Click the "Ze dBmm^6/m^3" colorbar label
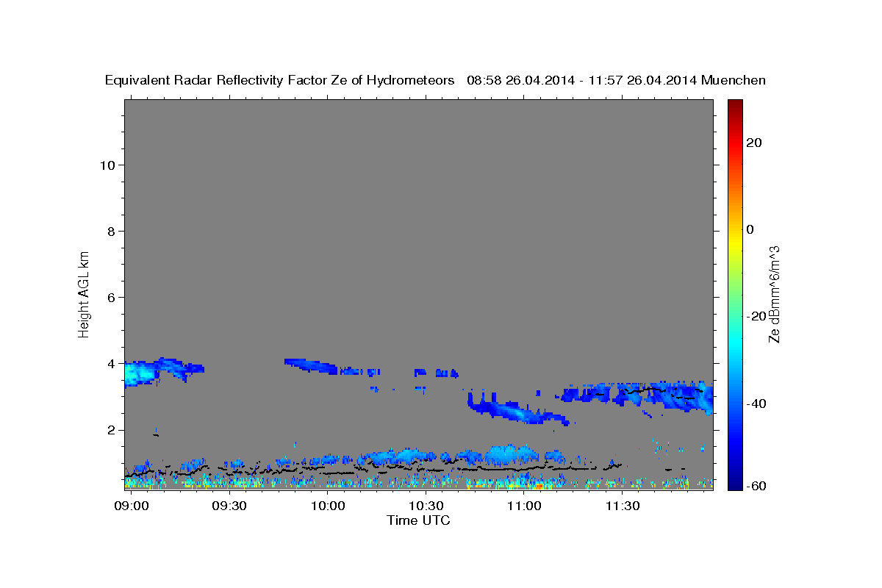 click(773, 294)
